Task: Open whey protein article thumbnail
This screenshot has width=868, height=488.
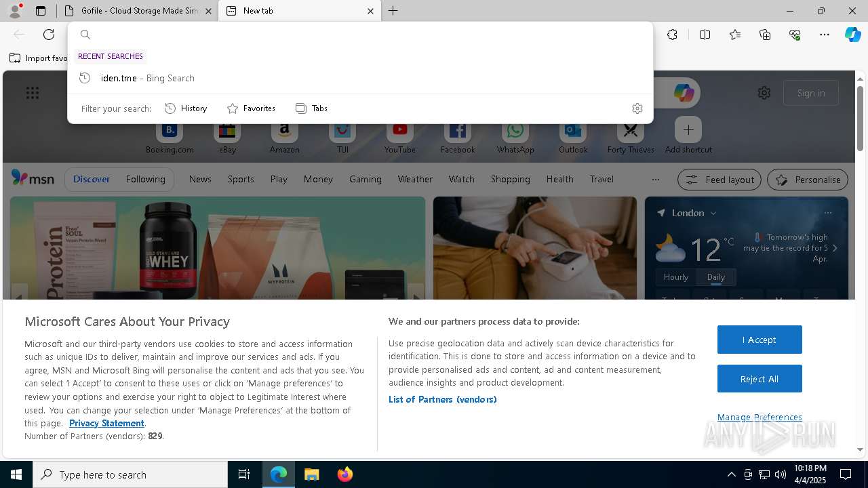Action: point(217,248)
